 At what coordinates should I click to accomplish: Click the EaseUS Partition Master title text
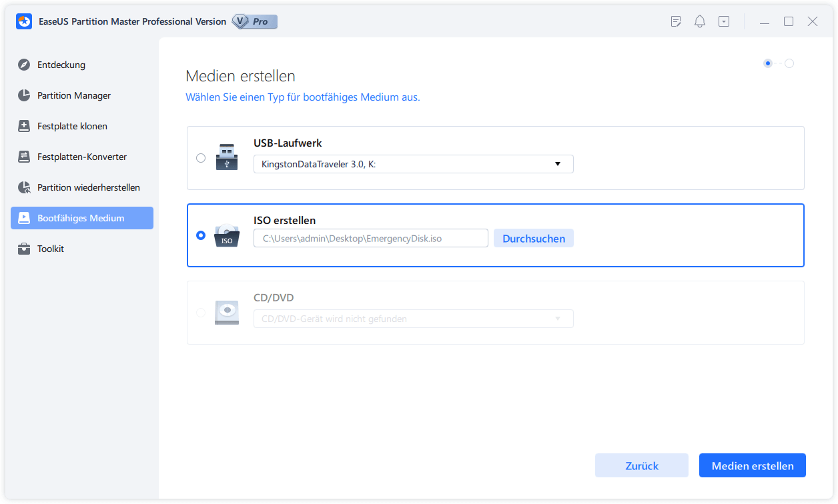(132, 21)
